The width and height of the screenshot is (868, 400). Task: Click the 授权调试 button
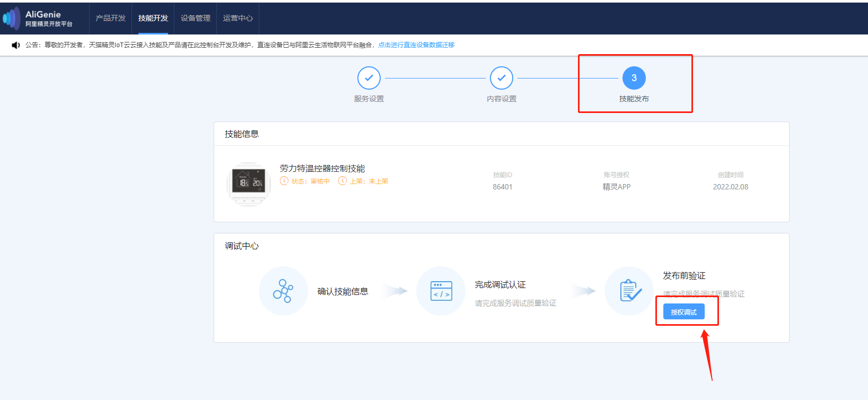[x=684, y=312]
